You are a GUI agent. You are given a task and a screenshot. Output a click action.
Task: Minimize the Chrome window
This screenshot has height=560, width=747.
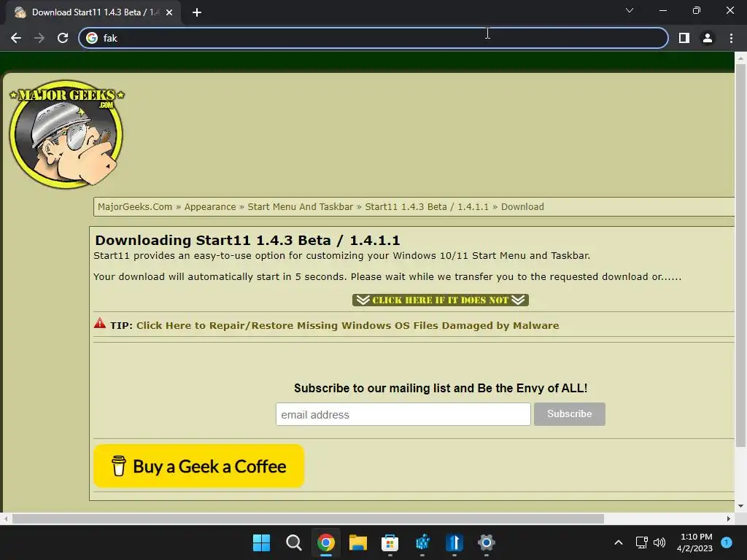tap(662, 10)
